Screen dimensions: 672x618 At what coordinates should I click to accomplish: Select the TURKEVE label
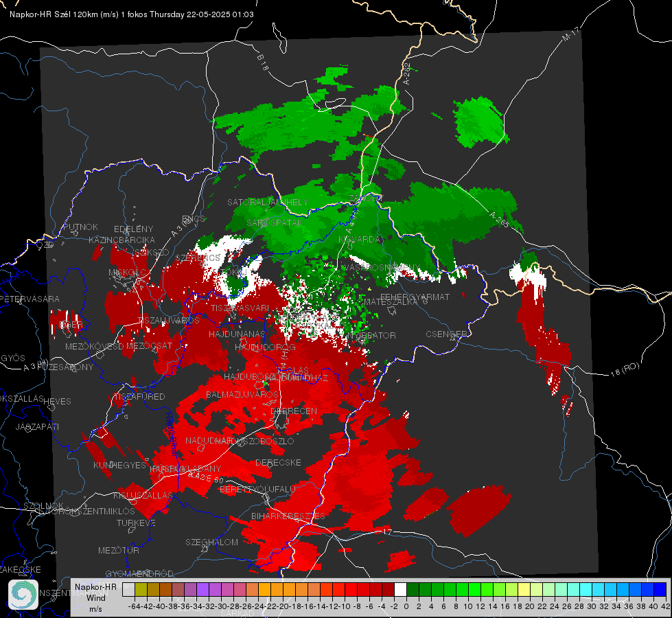coord(137,523)
